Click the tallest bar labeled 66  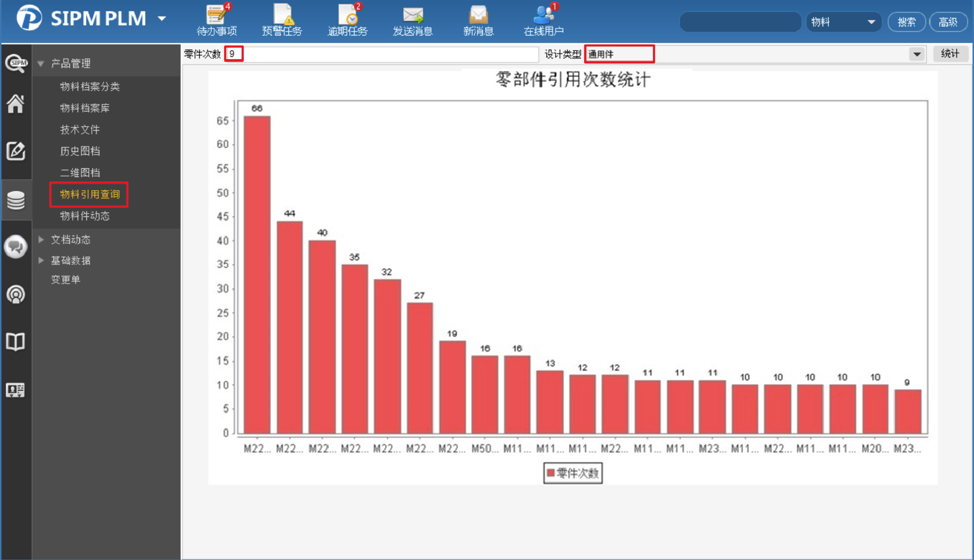coord(257,275)
